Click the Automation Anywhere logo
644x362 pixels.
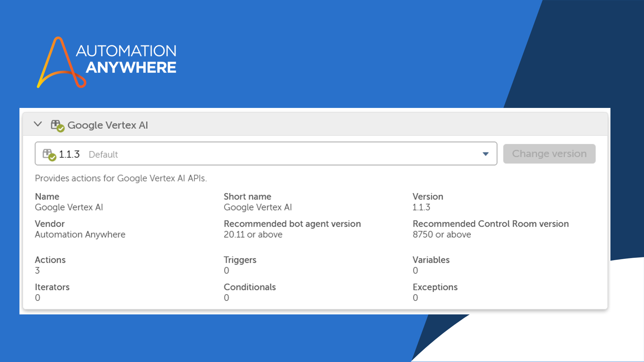pos(107,63)
